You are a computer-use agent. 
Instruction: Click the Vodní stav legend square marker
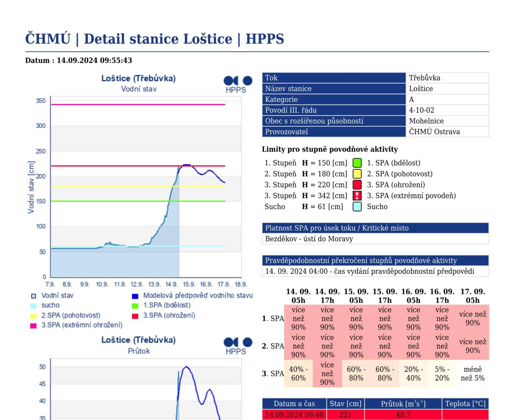[34, 296]
